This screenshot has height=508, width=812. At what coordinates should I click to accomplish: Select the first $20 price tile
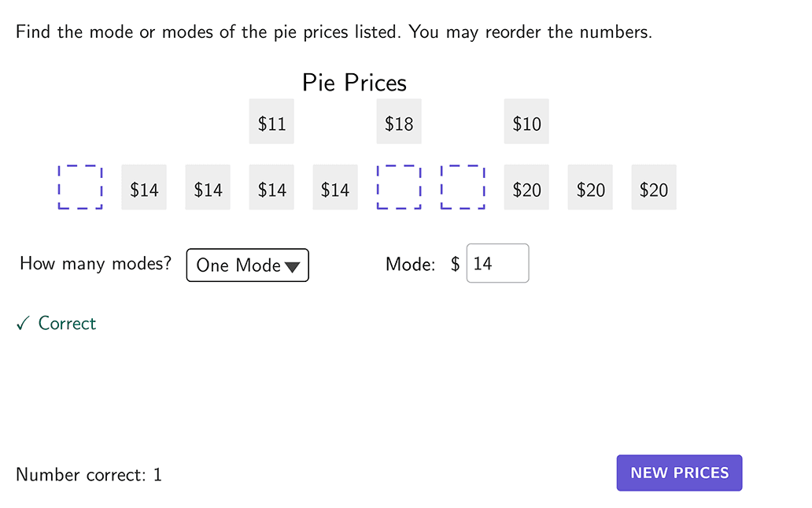click(526, 187)
